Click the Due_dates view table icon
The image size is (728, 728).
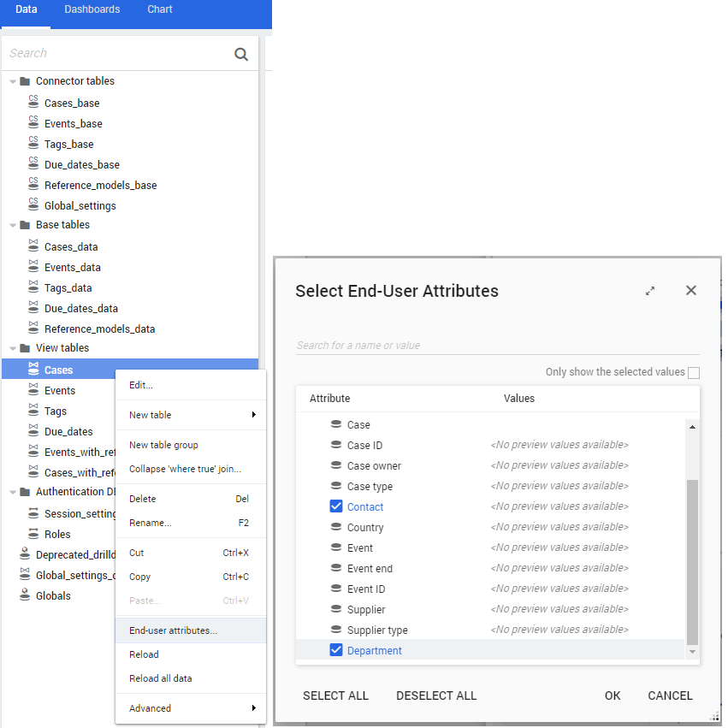[x=33, y=430]
